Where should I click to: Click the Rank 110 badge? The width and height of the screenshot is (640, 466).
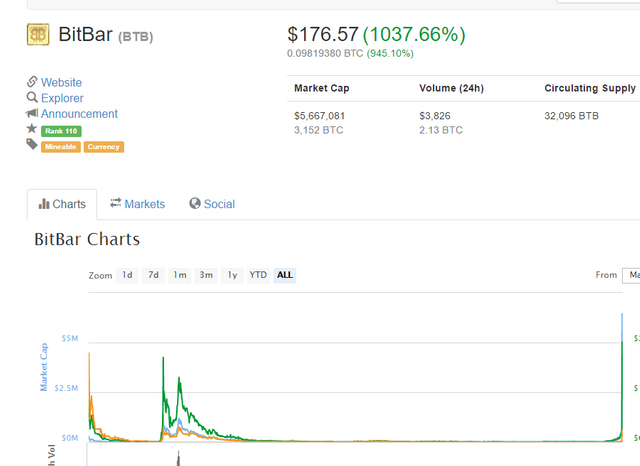coord(61,131)
